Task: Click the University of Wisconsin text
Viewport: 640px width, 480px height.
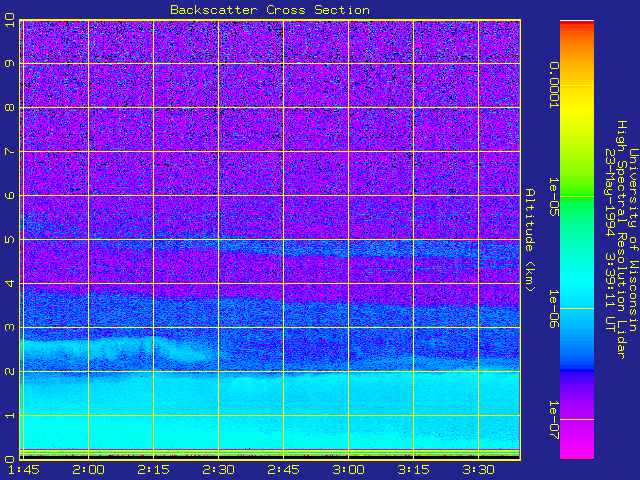Action: pyautogui.click(x=633, y=240)
